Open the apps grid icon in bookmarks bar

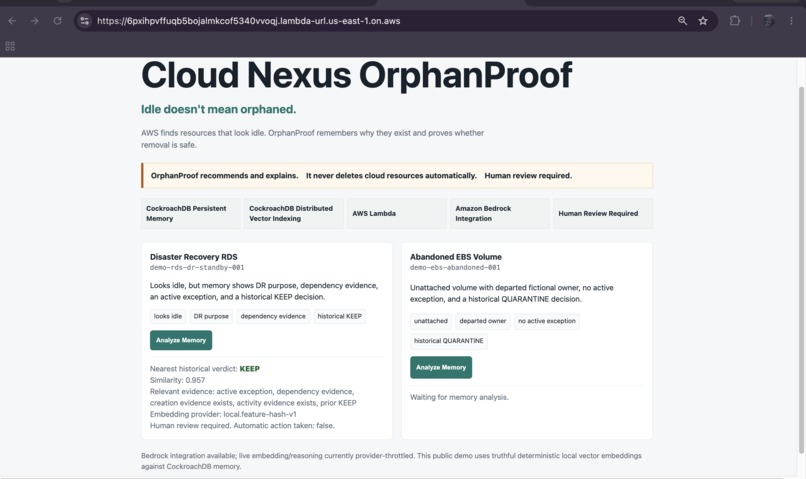10,47
